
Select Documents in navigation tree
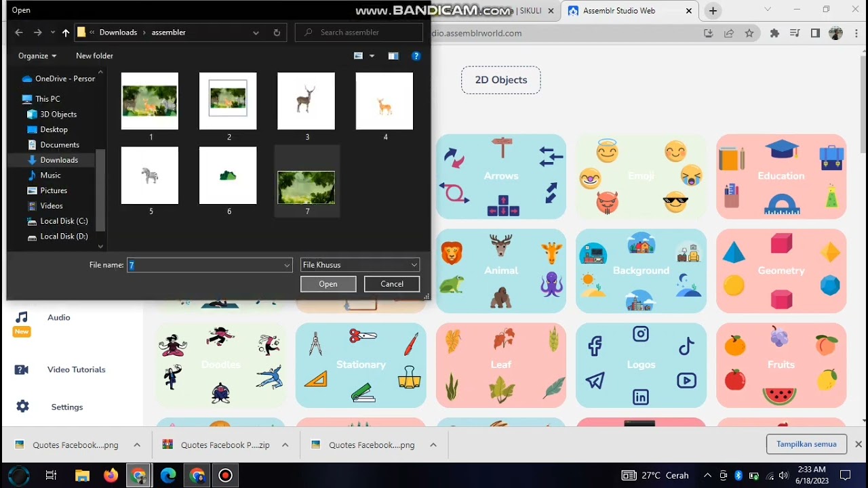click(60, 144)
